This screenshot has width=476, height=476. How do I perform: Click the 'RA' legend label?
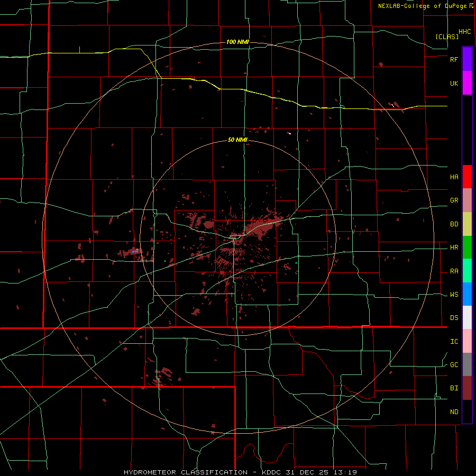(x=454, y=271)
